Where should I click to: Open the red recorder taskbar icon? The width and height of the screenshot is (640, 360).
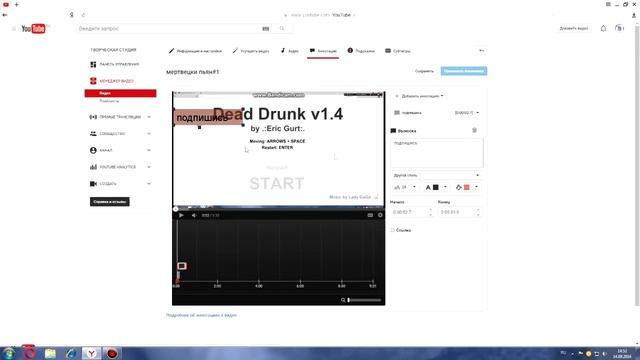pos(112,353)
